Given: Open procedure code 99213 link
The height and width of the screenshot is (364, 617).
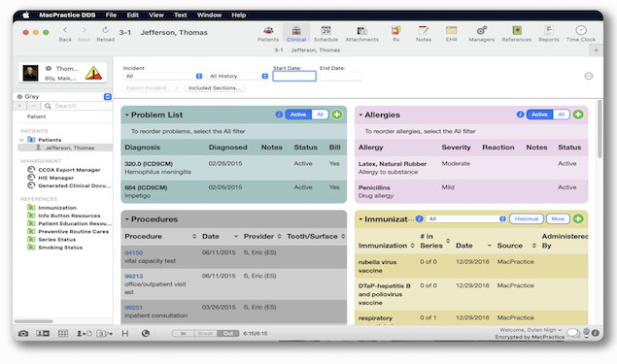Looking at the screenshot, I should [x=134, y=276].
